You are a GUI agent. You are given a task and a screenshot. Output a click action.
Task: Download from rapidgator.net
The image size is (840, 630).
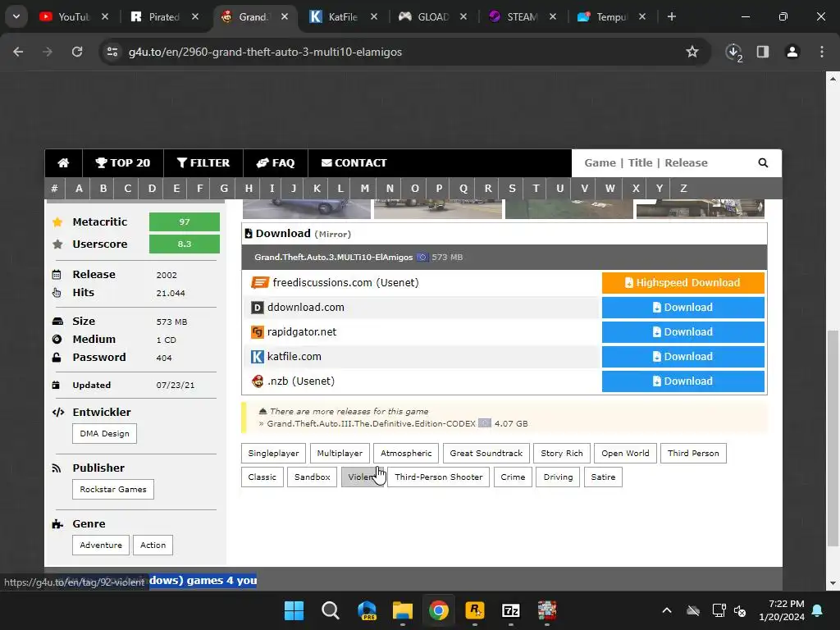[683, 332]
